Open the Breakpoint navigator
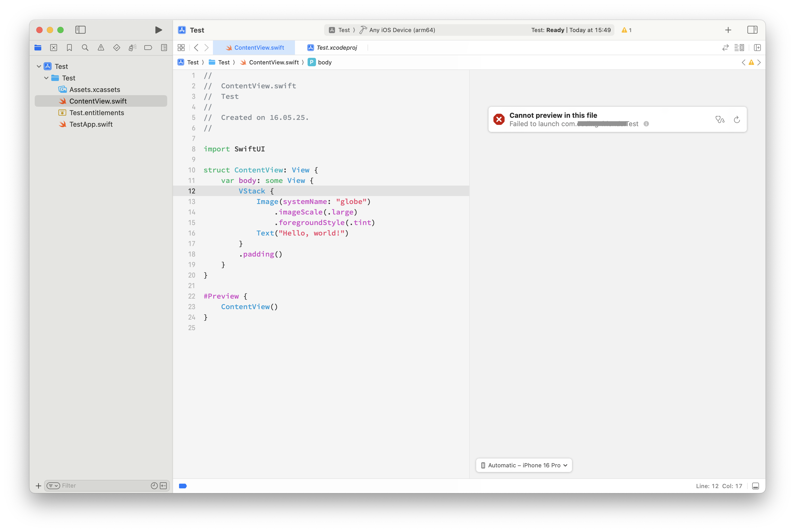Viewport: 795px width, 532px height. (x=148, y=48)
